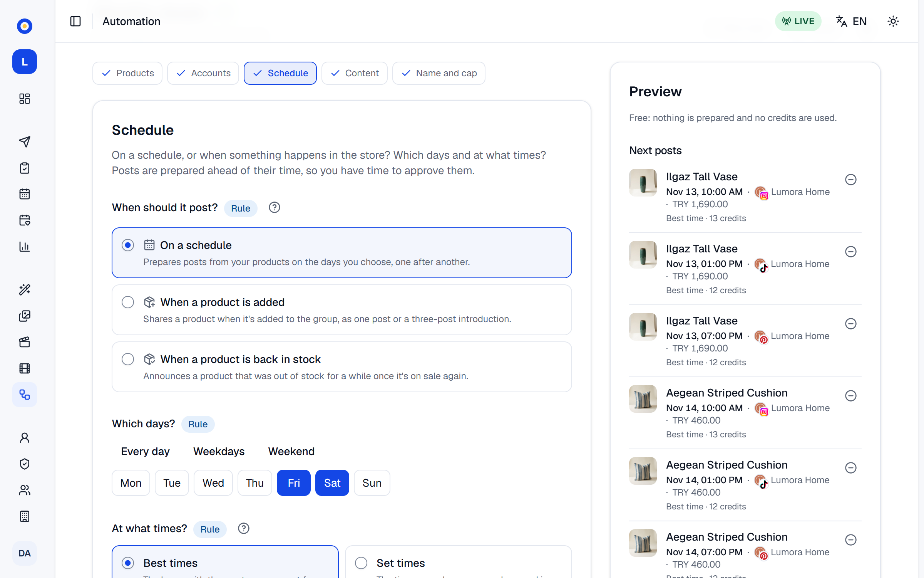Click the Rule badge beside At what times
The width and height of the screenshot is (924, 578).
[210, 529]
